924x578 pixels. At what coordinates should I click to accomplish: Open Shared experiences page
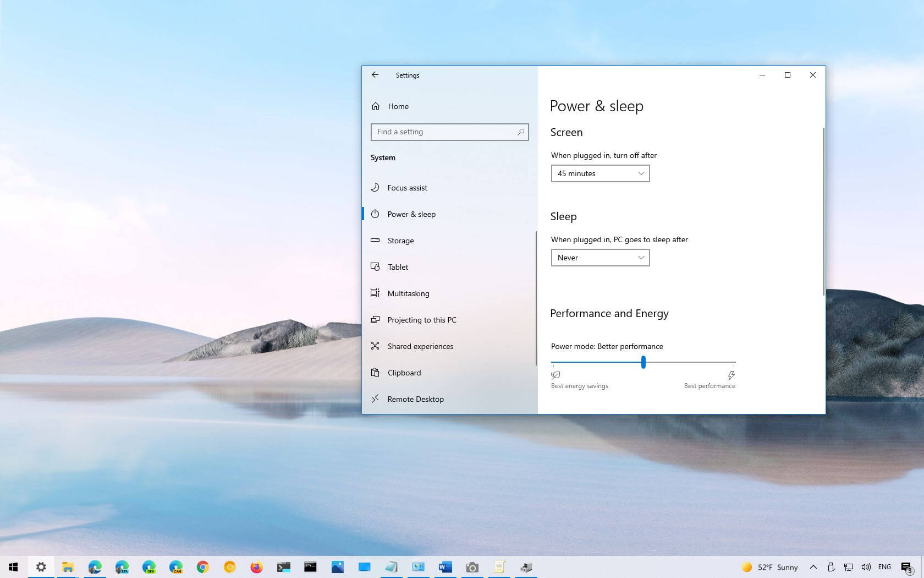tap(449, 346)
